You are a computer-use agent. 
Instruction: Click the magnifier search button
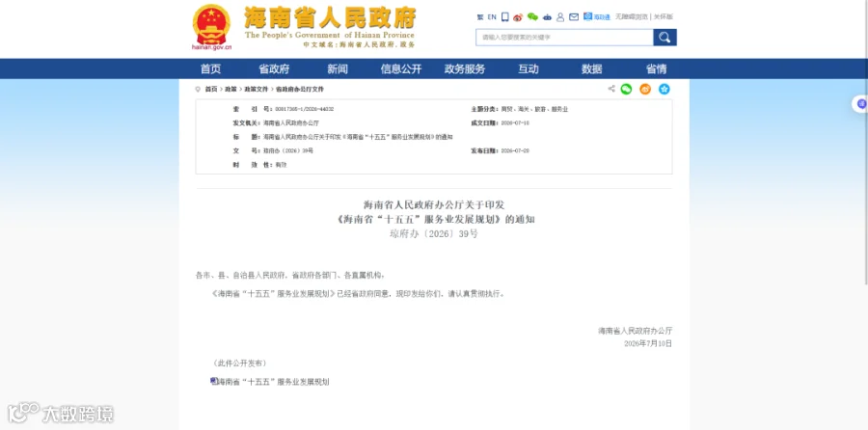pos(665,37)
